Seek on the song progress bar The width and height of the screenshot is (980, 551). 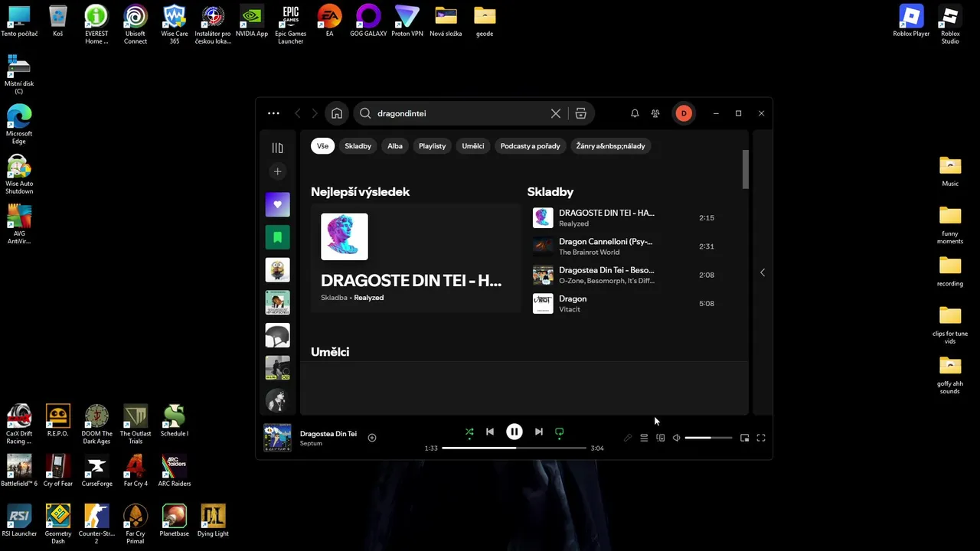pos(514,448)
